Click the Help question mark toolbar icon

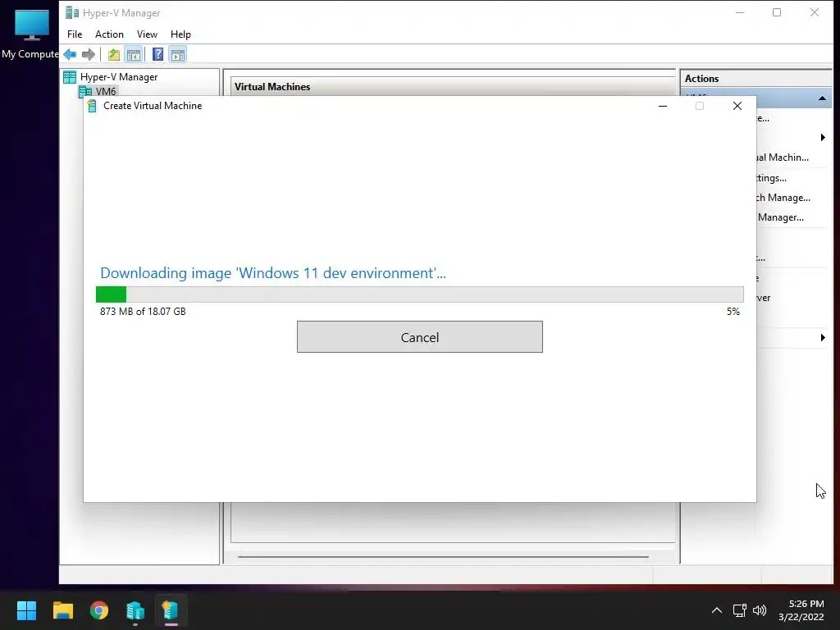click(x=157, y=55)
